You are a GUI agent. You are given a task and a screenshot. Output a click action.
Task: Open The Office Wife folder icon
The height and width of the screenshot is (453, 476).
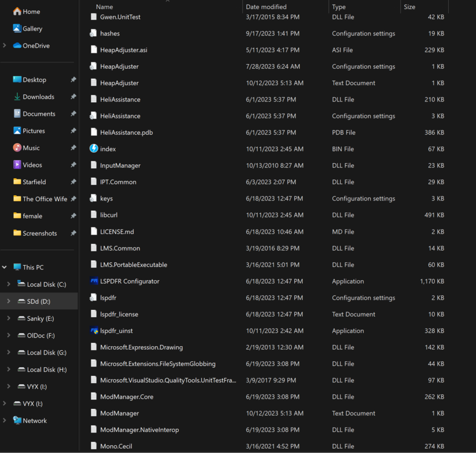17,199
